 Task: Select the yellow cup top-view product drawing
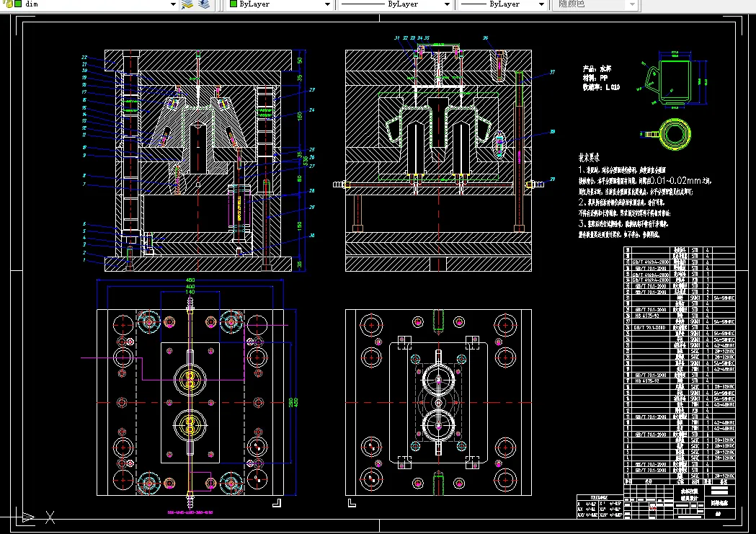tap(667, 134)
